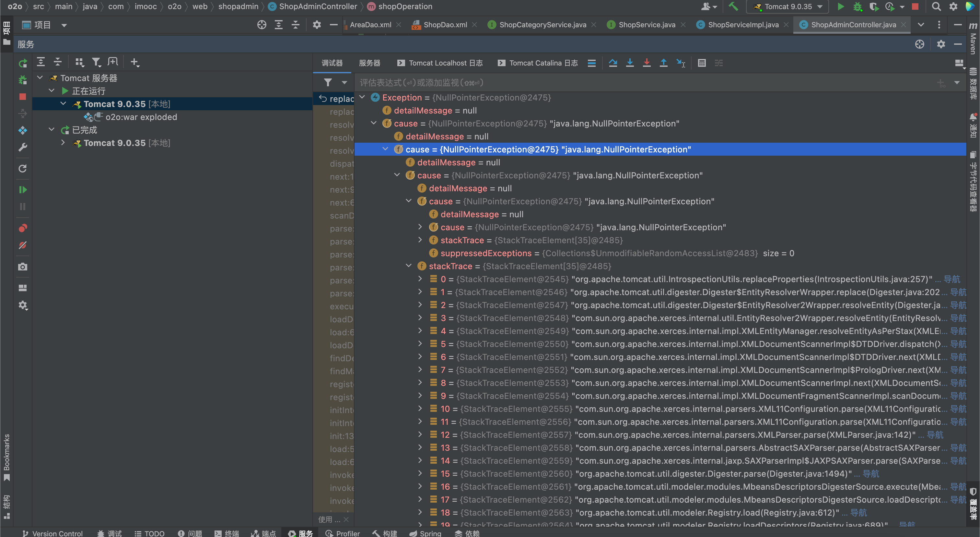
Task: Take a thread dump with camera icon
Action: pyautogui.click(x=23, y=267)
